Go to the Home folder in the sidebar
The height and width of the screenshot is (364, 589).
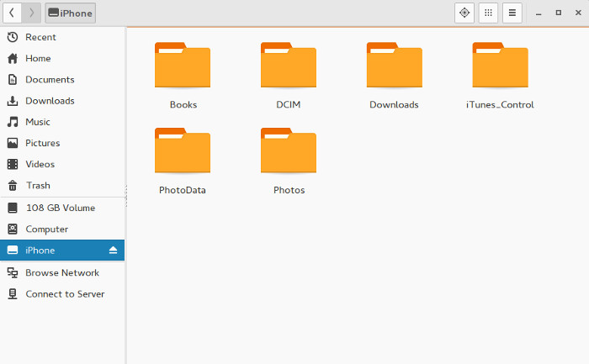click(x=38, y=58)
